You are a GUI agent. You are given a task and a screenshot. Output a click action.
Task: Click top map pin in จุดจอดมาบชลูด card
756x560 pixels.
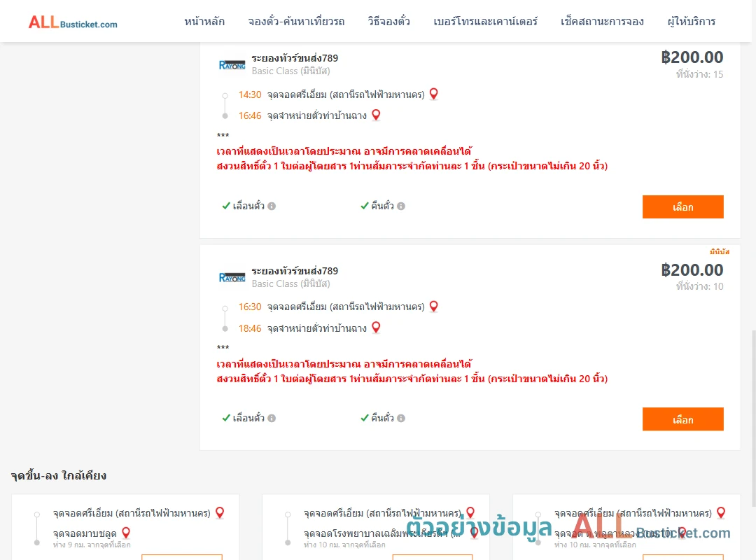pos(220,512)
